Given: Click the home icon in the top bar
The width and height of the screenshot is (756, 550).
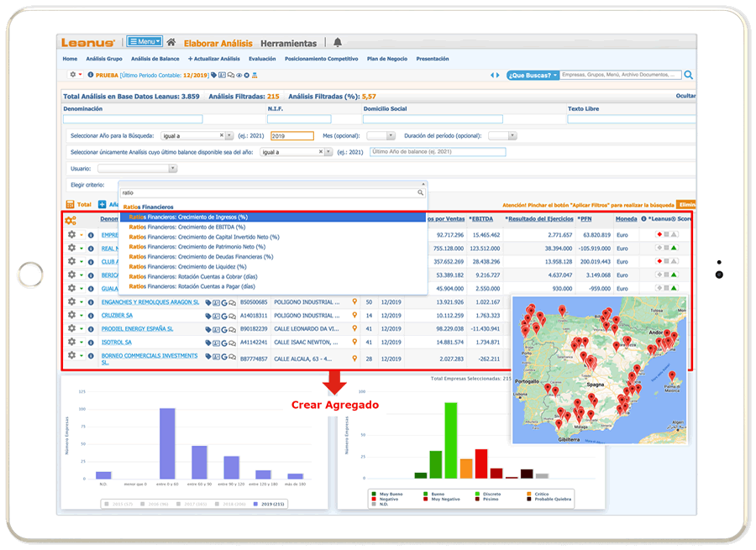Looking at the screenshot, I should [171, 43].
